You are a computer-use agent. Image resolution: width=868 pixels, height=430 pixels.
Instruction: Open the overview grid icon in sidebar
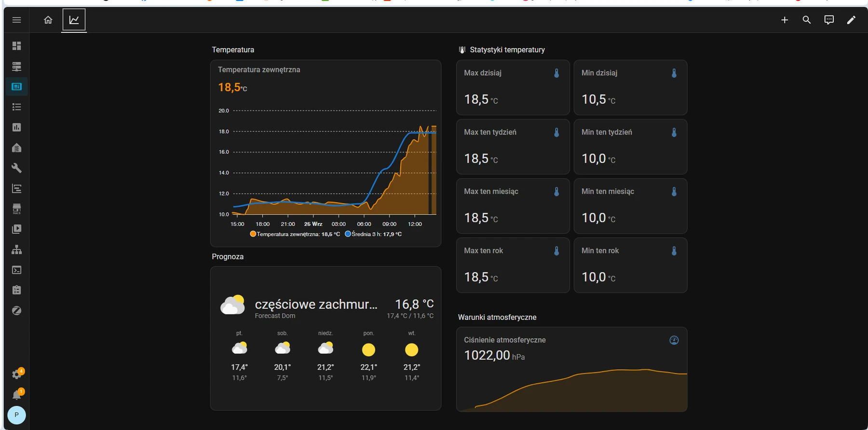click(16, 46)
